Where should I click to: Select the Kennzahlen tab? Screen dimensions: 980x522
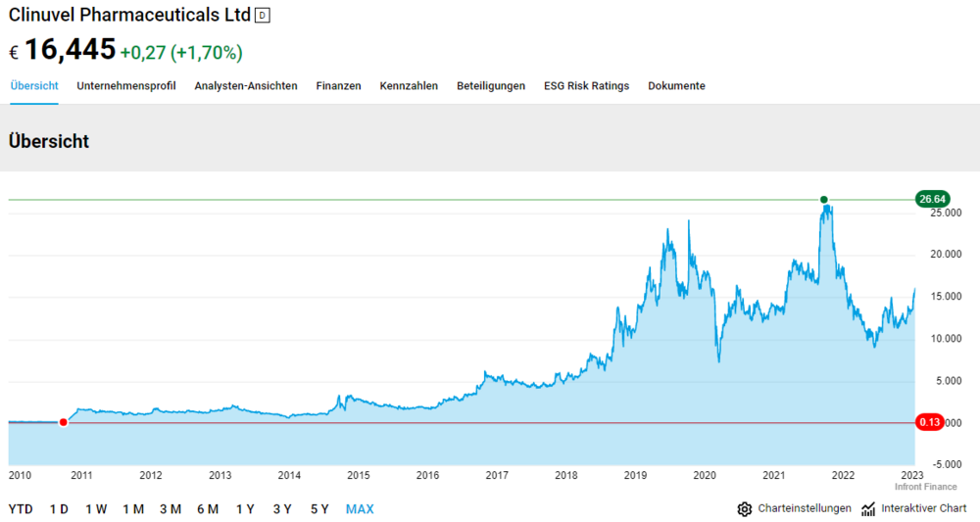(x=409, y=86)
